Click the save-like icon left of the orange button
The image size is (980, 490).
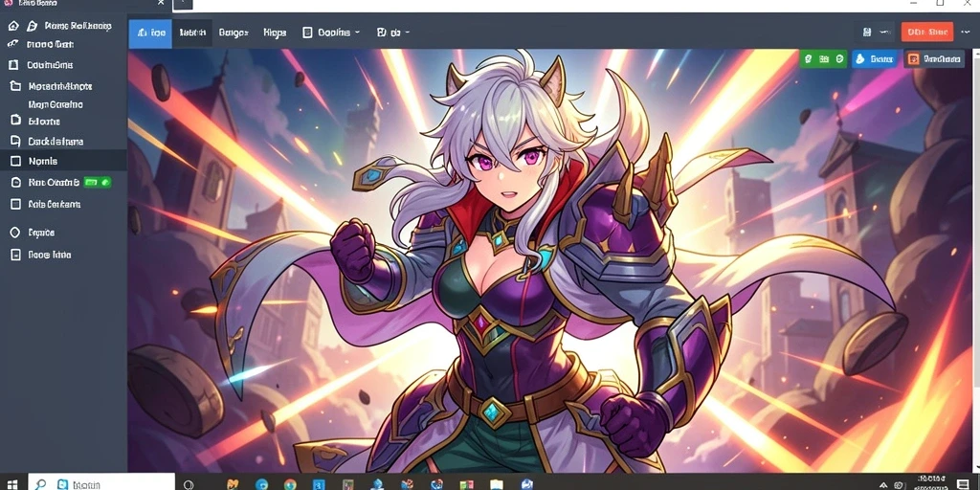[x=867, y=32]
